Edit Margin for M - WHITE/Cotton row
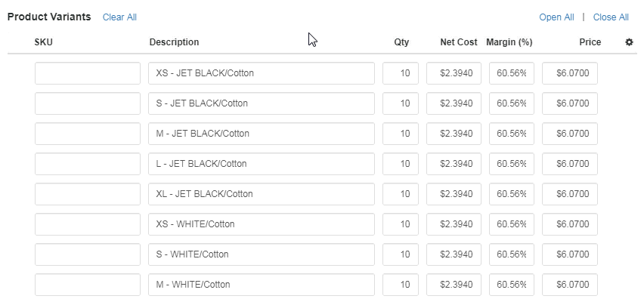Image resolution: width=644 pixels, height=299 pixels. (x=511, y=285)
